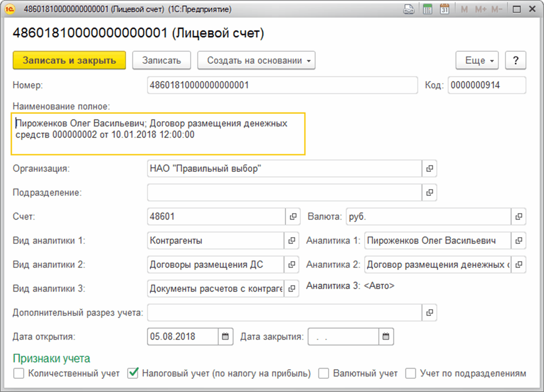Open the calendar icon in title bar
The image size is (544, 392).
pos(444,9)
